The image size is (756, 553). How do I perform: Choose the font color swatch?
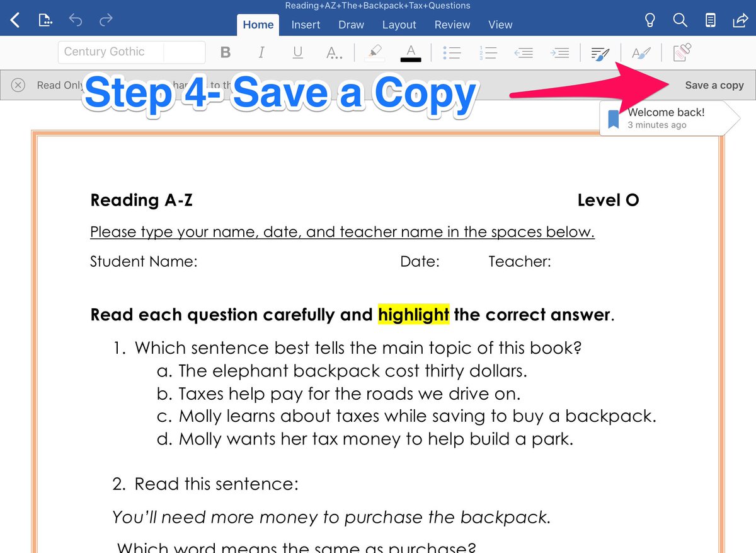(x=411, y=53)
